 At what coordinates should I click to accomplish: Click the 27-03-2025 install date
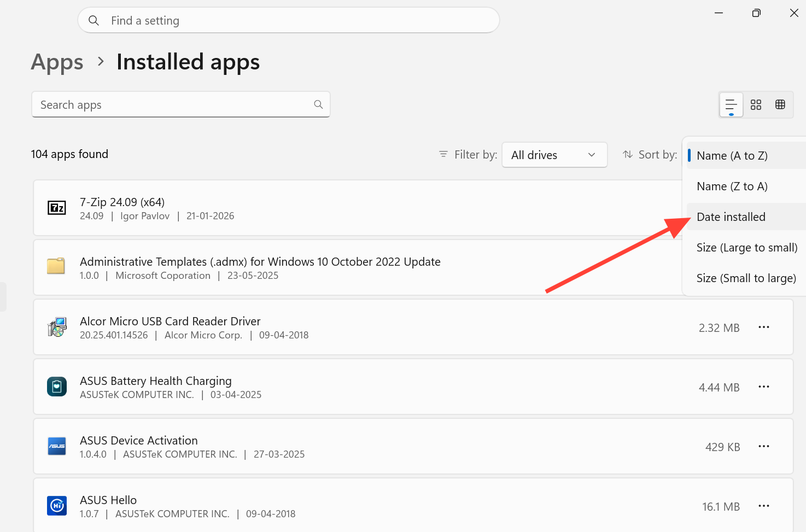pyautogui.click(x=279, y=454)
